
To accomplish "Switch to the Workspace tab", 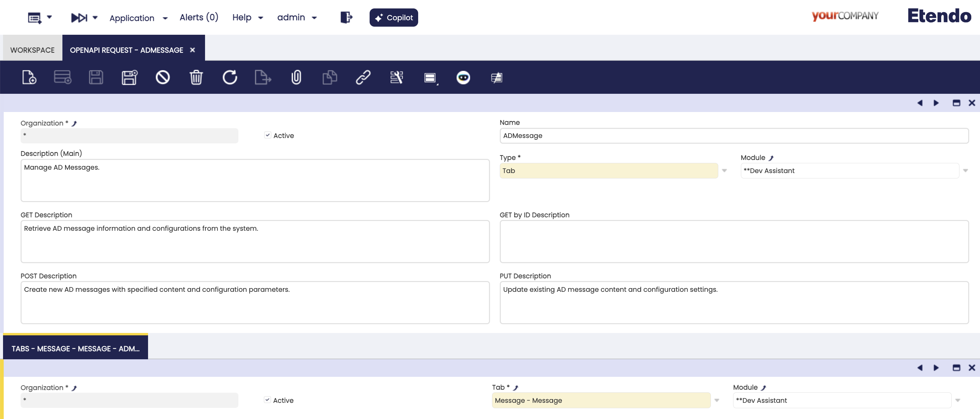I will pos(32,50).
